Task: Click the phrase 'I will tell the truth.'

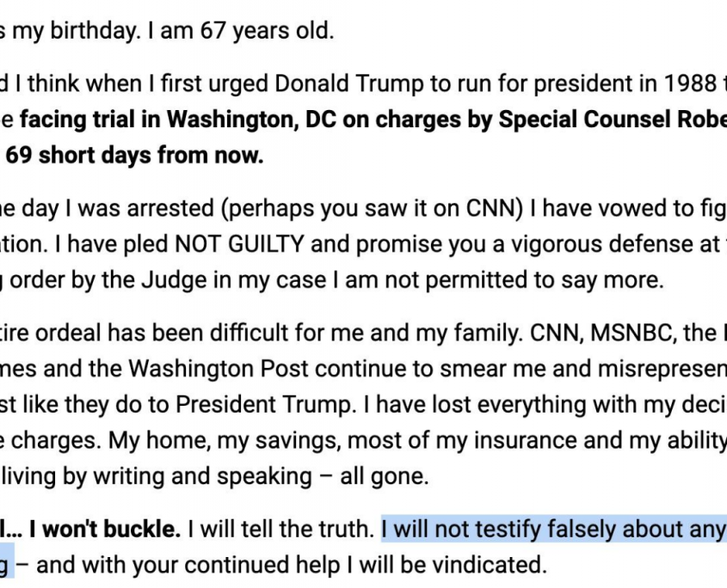Action: coord(281,530)
